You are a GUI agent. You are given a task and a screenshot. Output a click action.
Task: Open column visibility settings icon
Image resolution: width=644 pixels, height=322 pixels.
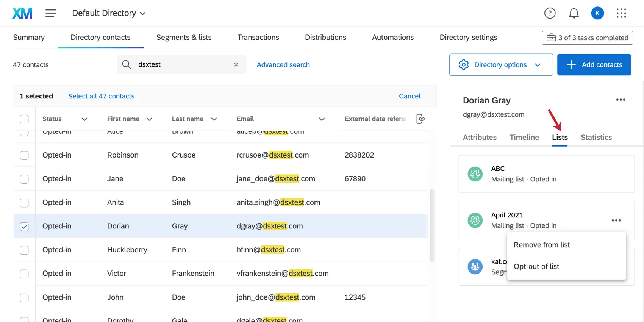pyautogui.click(x=420, y=119)
